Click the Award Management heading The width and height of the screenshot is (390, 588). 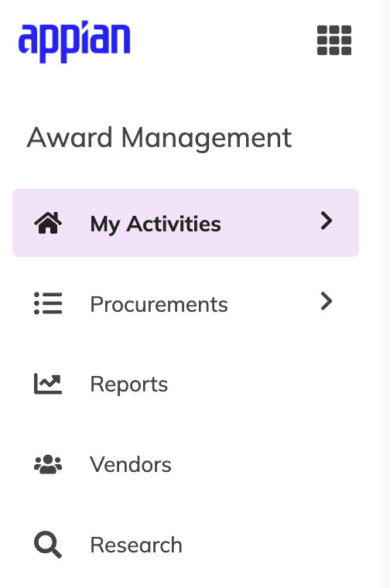[159, 138]
